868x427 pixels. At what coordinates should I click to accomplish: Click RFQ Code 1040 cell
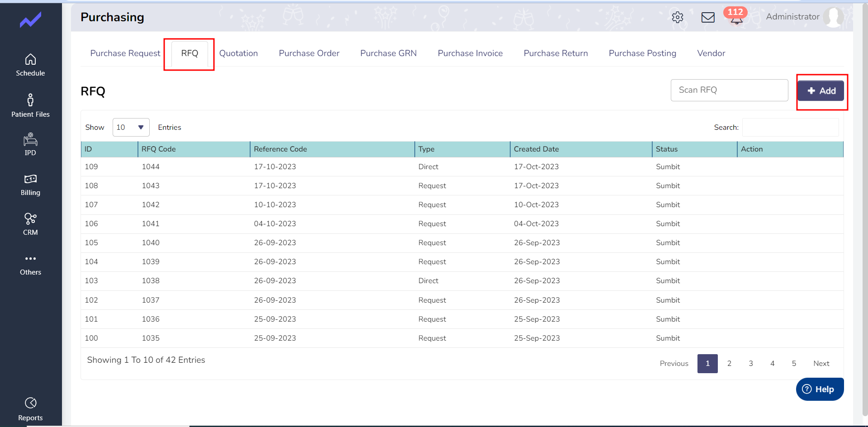[x=151, y=243]
